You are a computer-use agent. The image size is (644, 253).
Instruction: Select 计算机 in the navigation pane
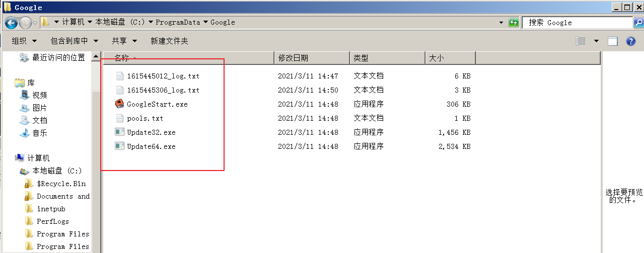[38, 158]
